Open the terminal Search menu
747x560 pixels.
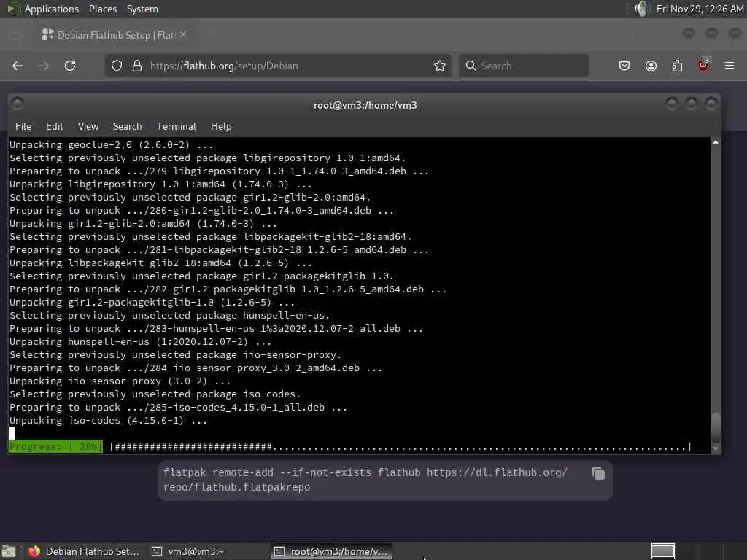[127, 126]
